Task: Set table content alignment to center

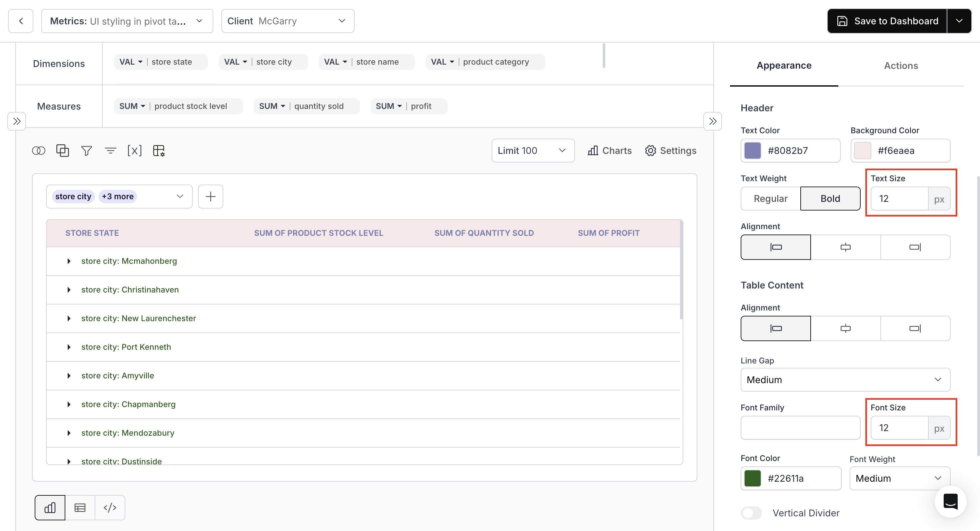Action: [845, 328]
